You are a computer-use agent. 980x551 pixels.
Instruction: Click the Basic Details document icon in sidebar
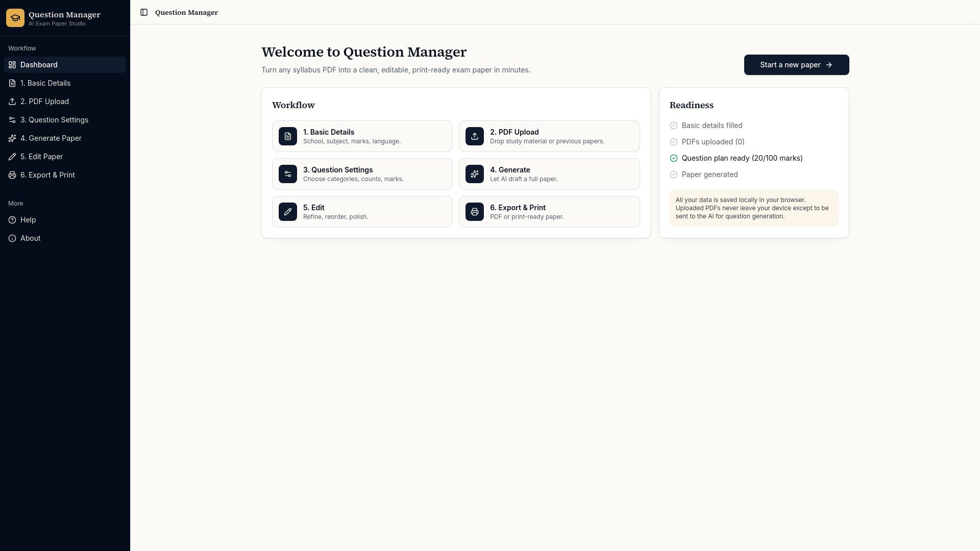click(12, 83)
